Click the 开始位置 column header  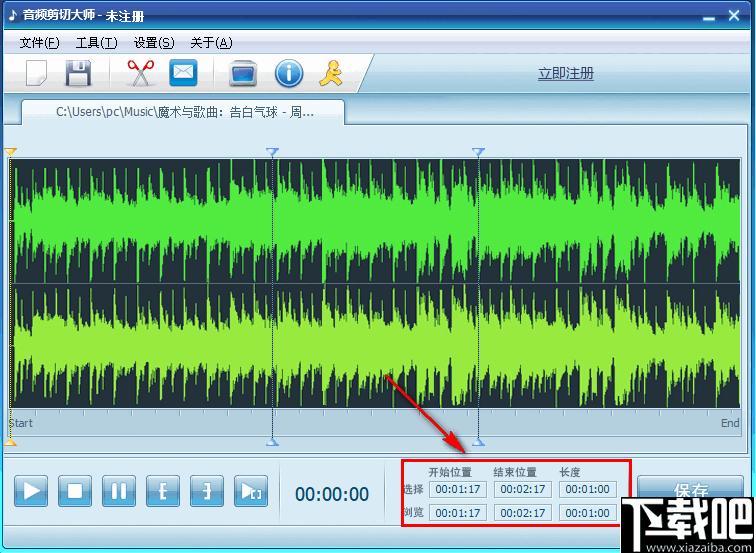click(450, 472)
